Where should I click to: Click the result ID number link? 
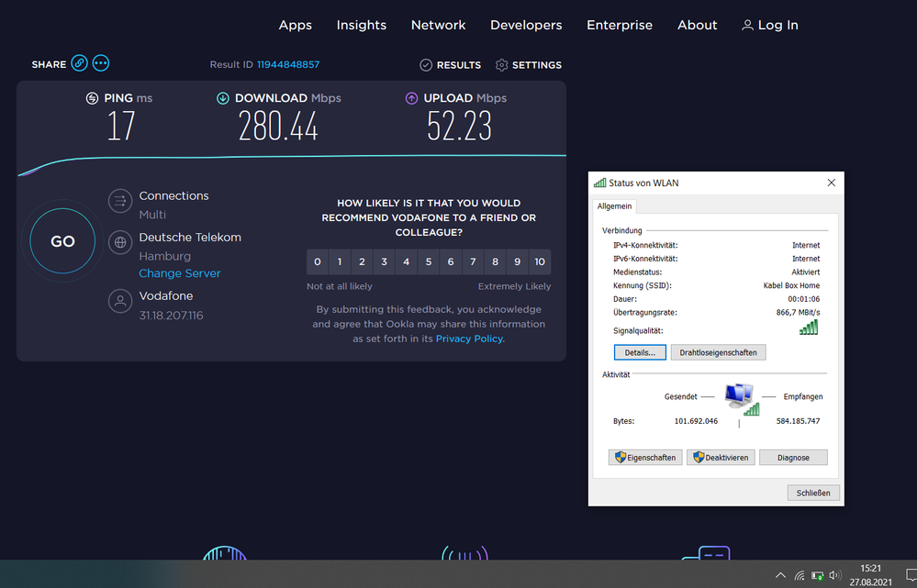coord(288,65)
